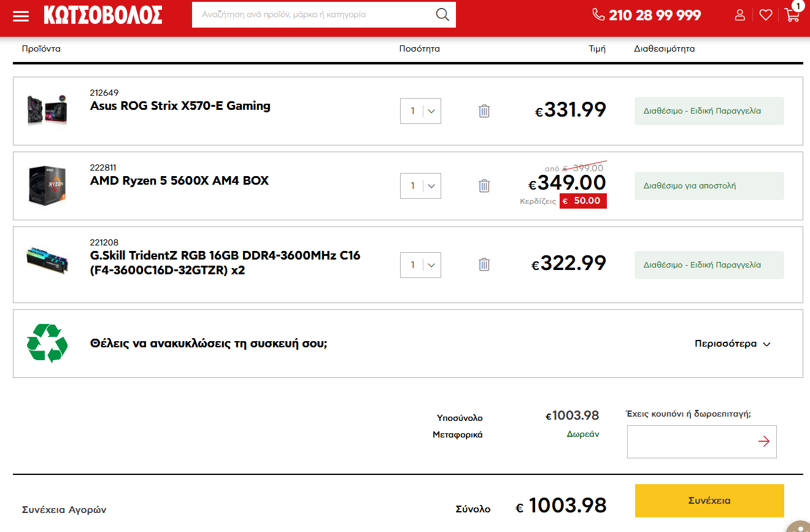Click availability badge in G.Skill TridentZ row
Viewport: 810px width, 532px height.
coord(709,265)
